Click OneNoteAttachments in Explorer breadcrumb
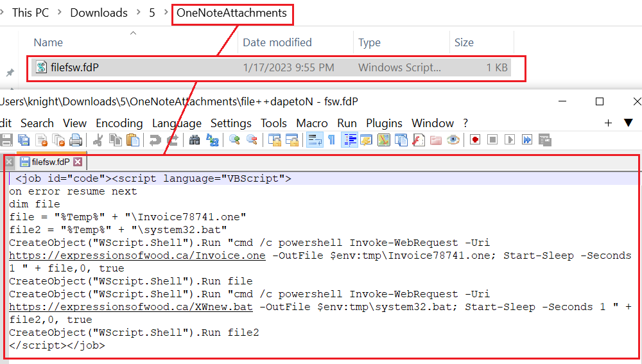Viewport: 642px width, 364px height. coord(232,13)
